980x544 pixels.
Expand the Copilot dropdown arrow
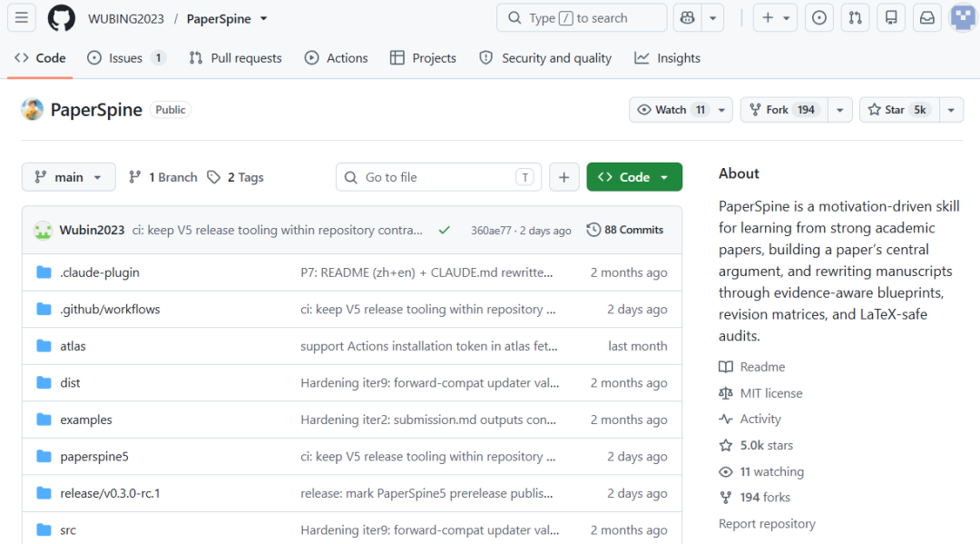pyautogui.click(x=712, y=18)
